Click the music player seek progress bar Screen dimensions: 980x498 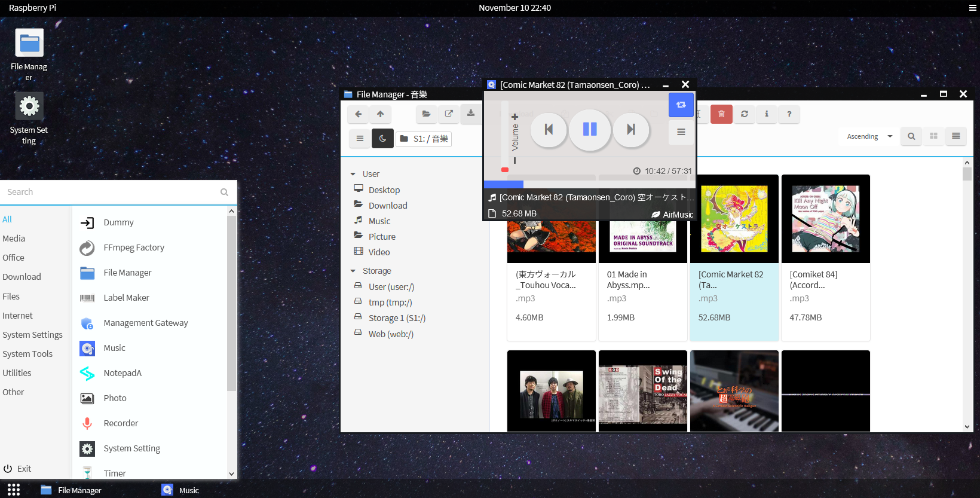coord(589,184)
